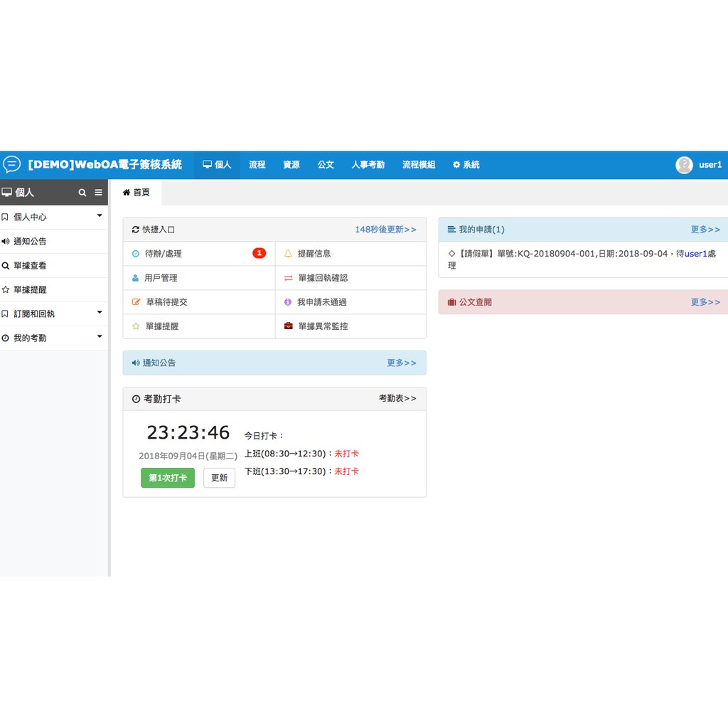Click the purple info icon for 我申請未通過

(x=288, y=301)
